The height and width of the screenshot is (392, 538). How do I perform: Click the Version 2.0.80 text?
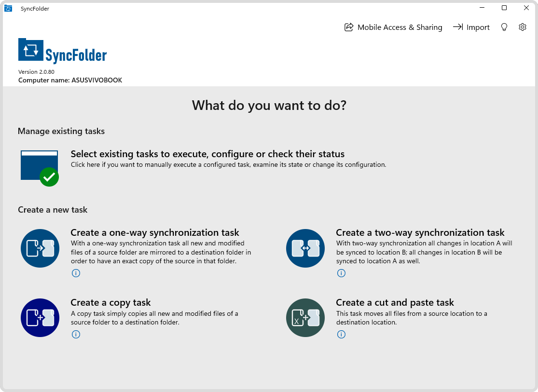tap(36, 72)
